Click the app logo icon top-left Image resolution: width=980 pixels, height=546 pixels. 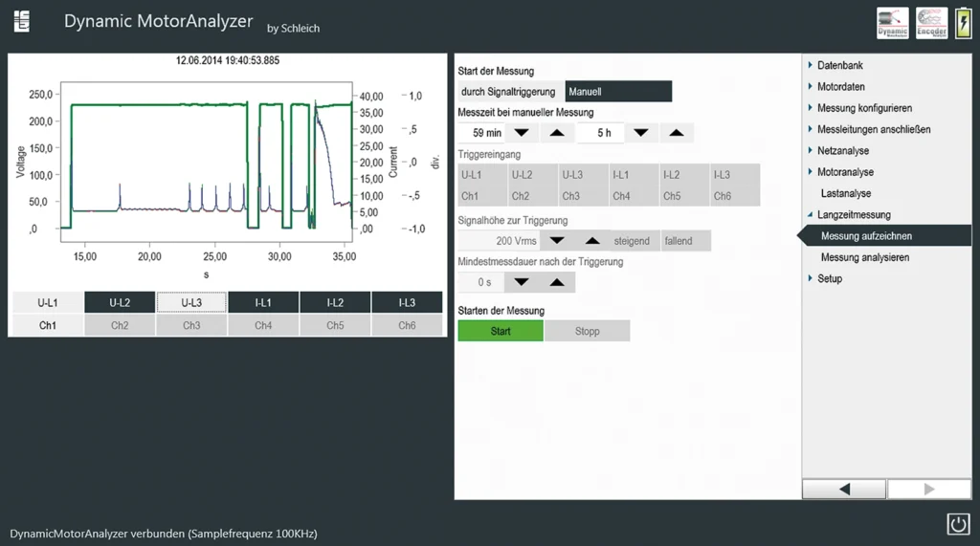[x=22, y=21]
